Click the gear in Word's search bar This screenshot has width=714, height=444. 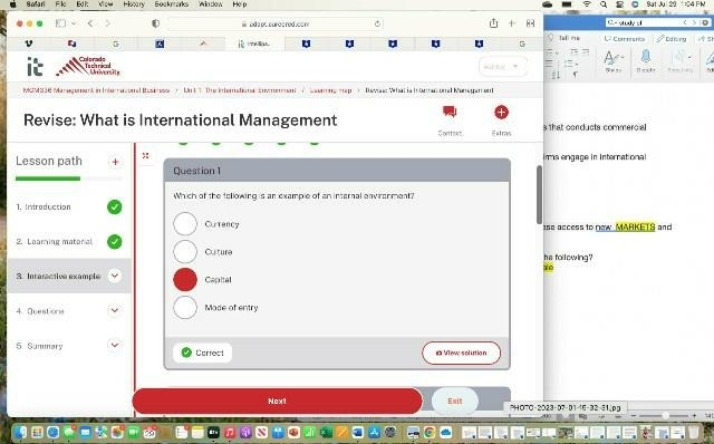[x=705, y=22]
